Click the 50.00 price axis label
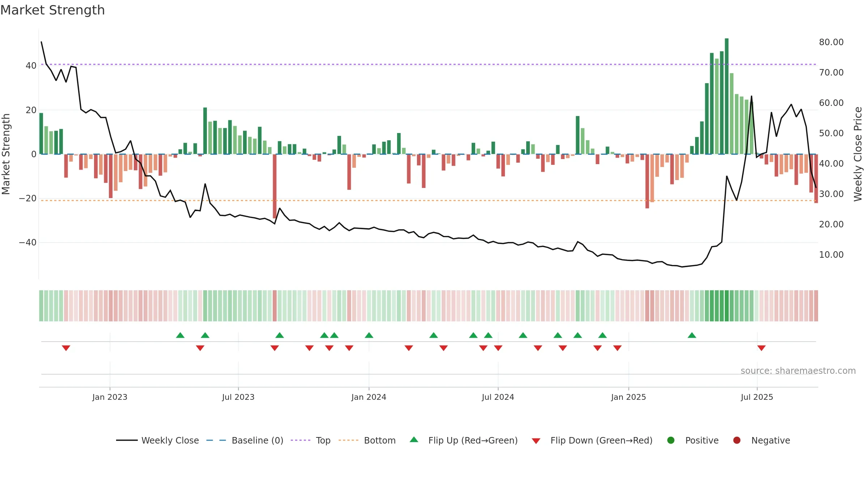 (x=831, y=133)
